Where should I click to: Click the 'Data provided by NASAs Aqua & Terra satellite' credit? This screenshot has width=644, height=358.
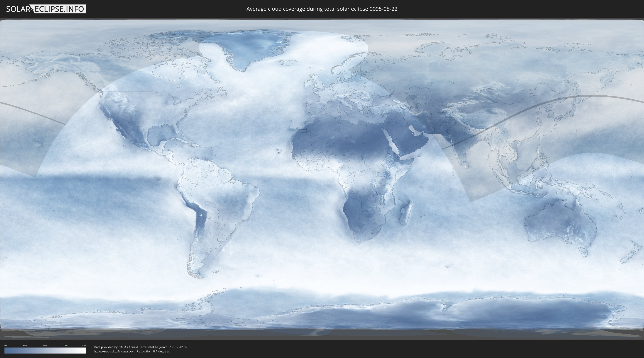[126, 347]
